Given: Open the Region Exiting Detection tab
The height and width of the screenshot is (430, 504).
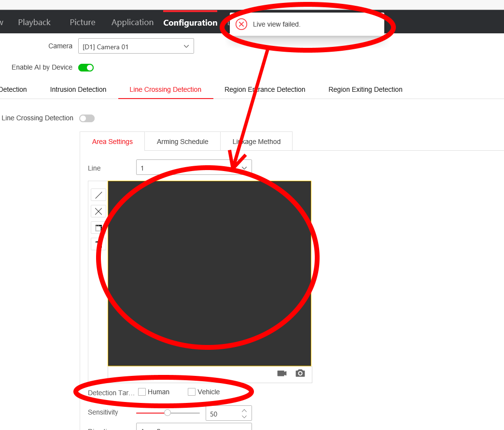Looking at the screenshot, I should tap(365, 89).
